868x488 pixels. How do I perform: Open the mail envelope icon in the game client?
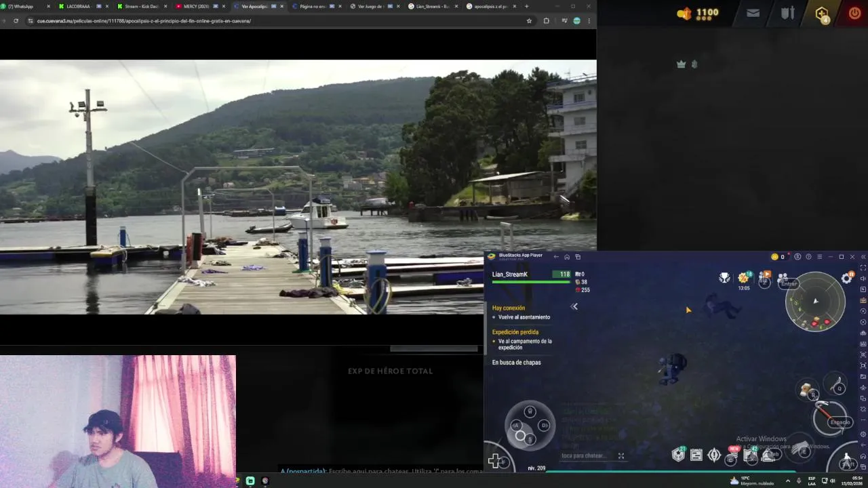(x=753, y=13)
